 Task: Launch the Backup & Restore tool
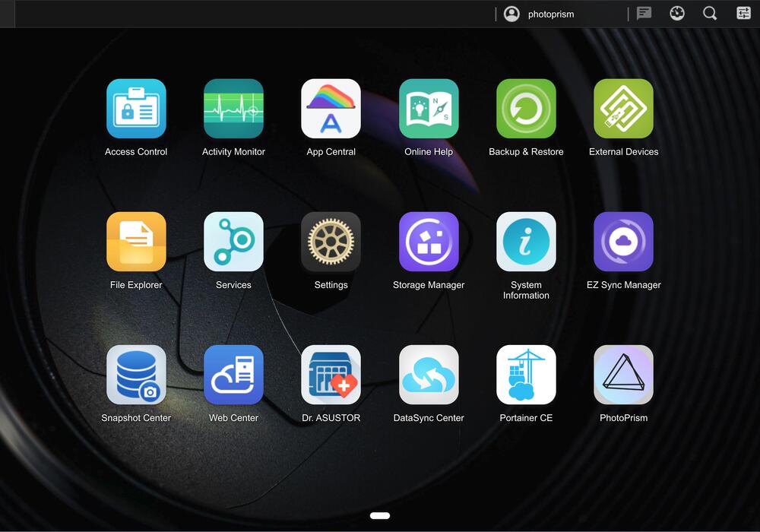[526, 108]
